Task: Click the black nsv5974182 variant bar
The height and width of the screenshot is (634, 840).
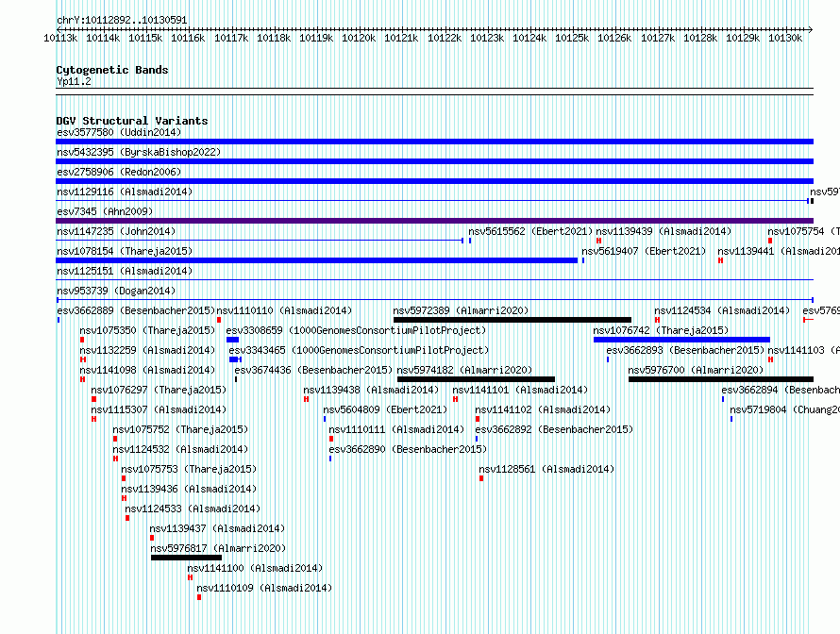Action: tap(477, 379)
